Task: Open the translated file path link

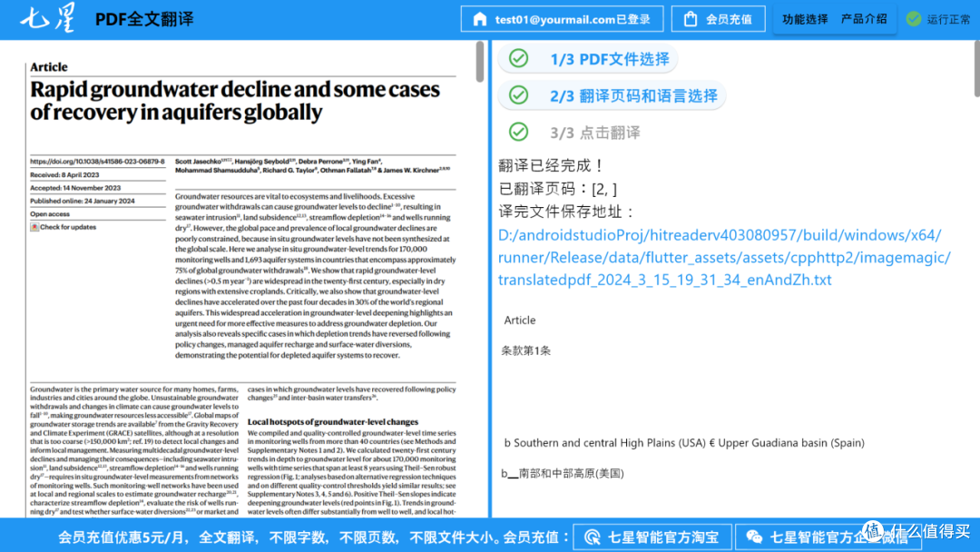Action: point(724,258)
